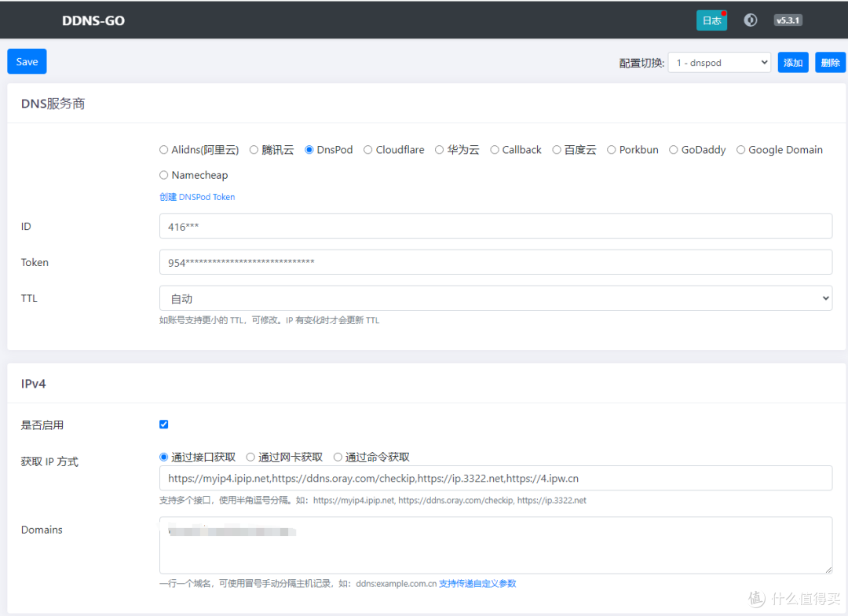Click the v5.3.1 version badge

pos(788,20)
